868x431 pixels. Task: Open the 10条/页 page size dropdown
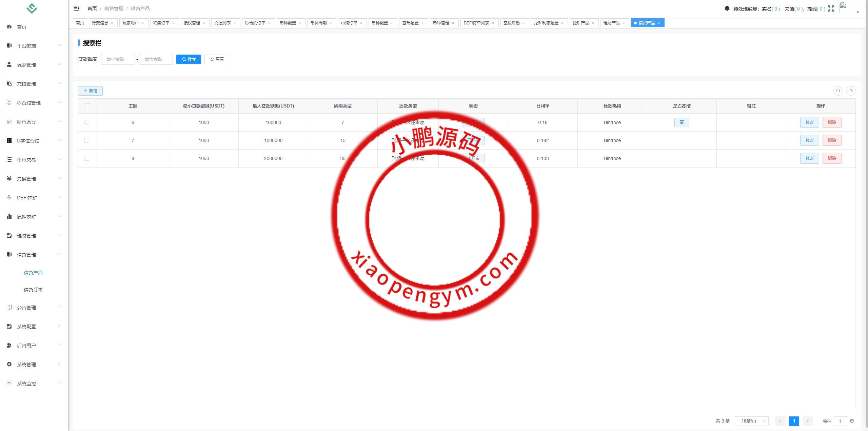[751, 421]
